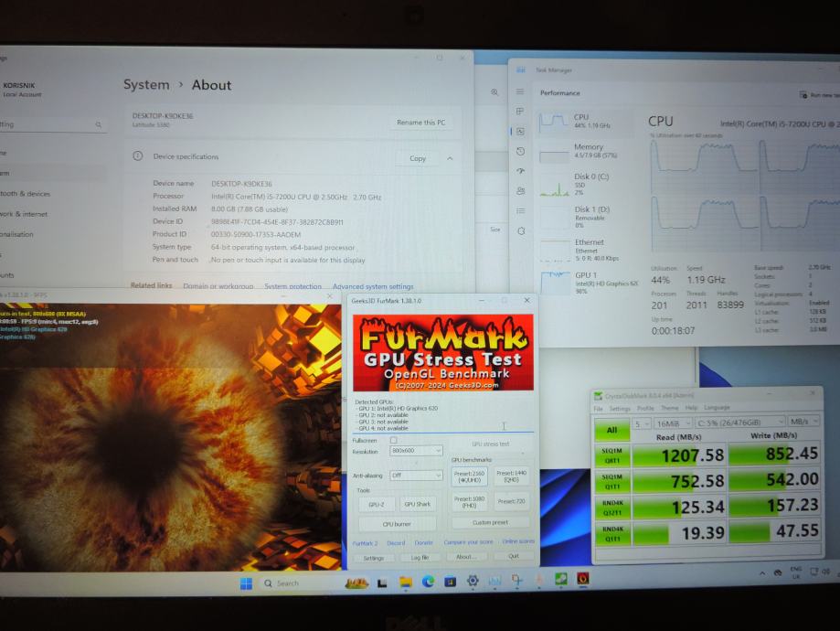
Task: Click Rename this PC button
Action: (420, 123)
